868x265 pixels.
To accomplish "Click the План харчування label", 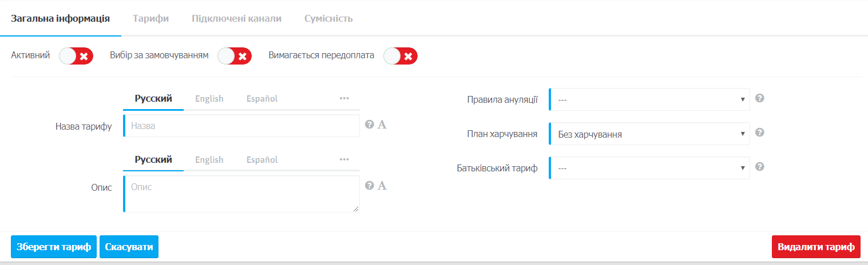I will coord(502,134).
